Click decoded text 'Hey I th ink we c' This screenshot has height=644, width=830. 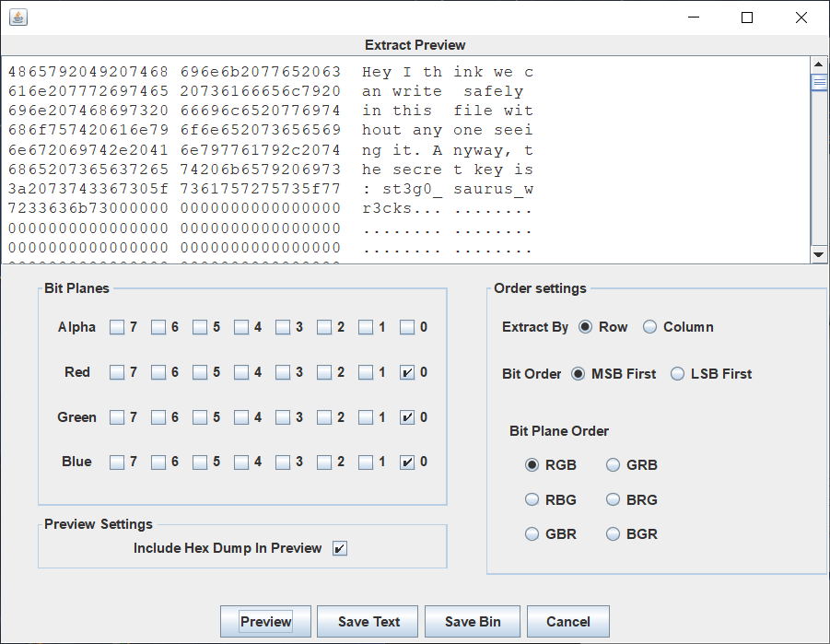click(x=448, y=72)
